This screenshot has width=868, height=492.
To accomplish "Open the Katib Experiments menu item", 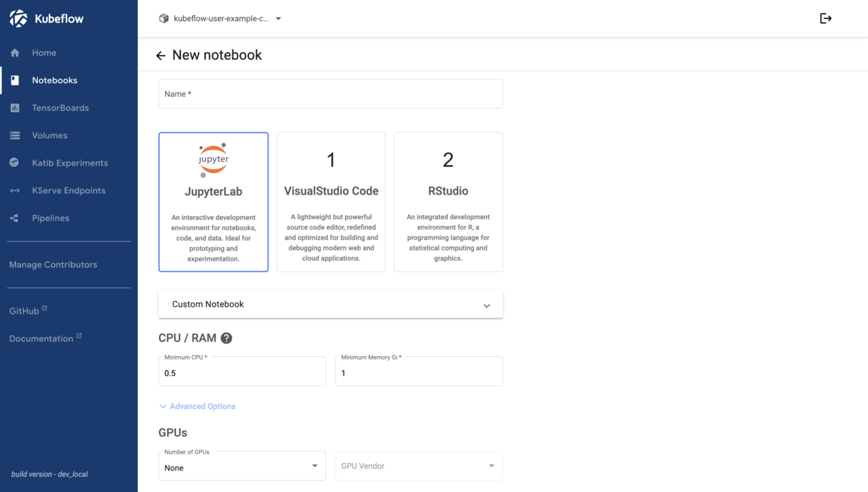I will pos(69,163).
